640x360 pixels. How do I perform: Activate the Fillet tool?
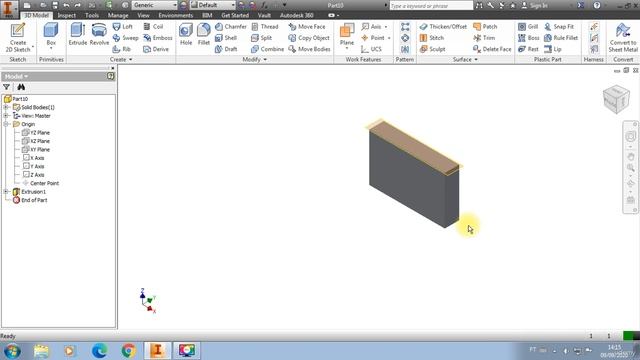pos(203,34)
